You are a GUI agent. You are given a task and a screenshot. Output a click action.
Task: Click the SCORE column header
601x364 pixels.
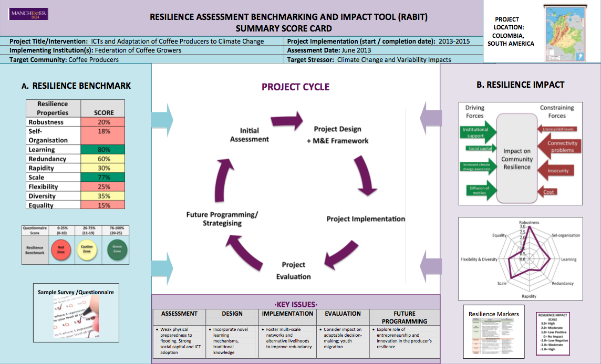point(103,108)
